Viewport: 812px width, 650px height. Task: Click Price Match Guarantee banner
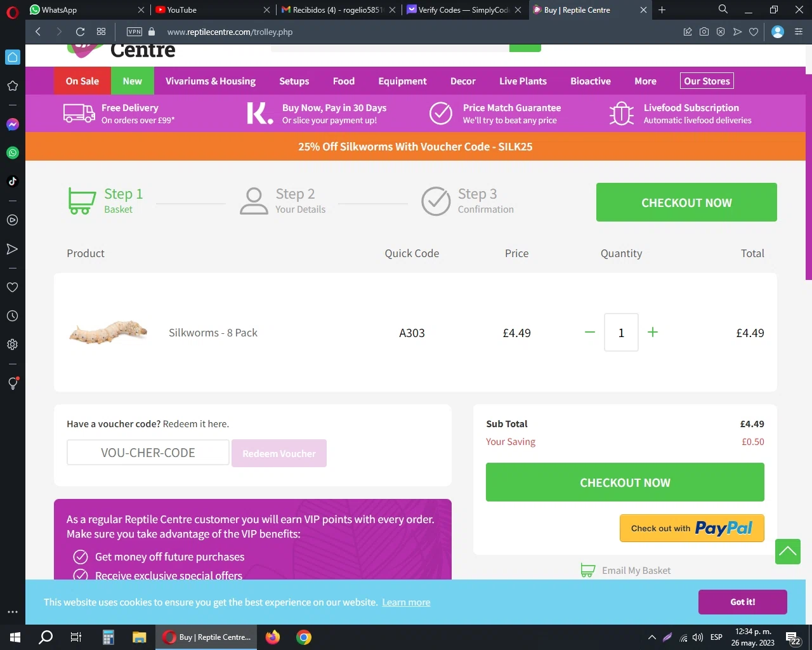click(495, 114)
